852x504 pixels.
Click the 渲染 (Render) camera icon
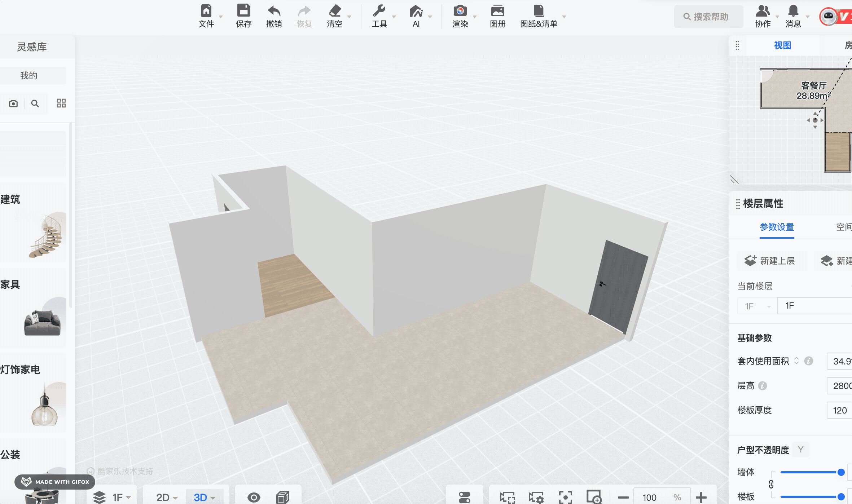(x=460, y=11)
